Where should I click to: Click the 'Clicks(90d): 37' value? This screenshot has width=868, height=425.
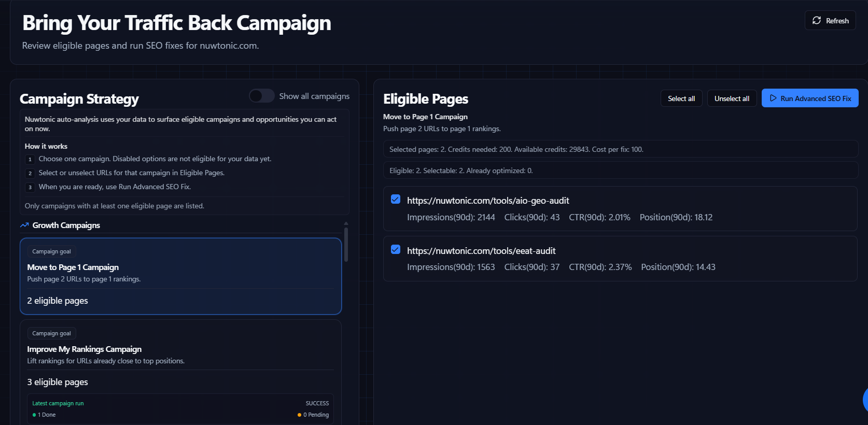[532, 267]
